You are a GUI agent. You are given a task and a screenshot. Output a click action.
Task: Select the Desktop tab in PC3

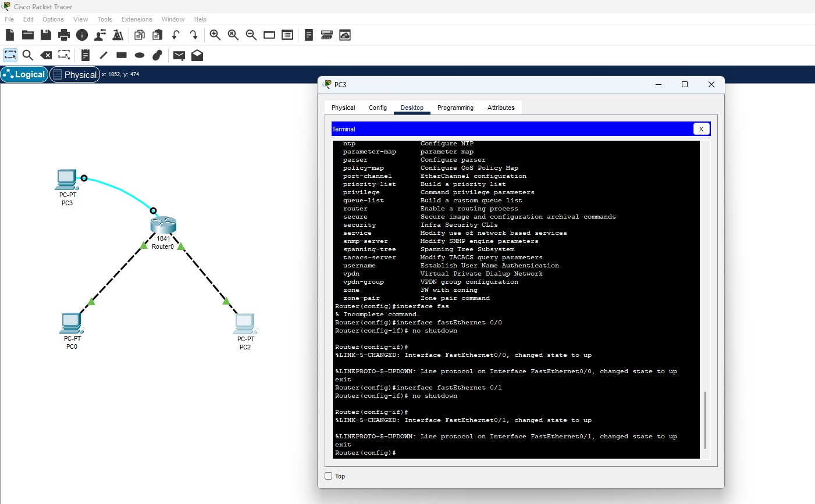tap(412, 108)
